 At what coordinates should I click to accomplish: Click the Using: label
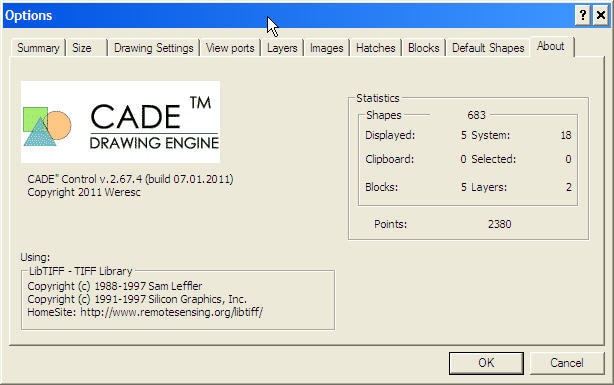coord(35,257)
